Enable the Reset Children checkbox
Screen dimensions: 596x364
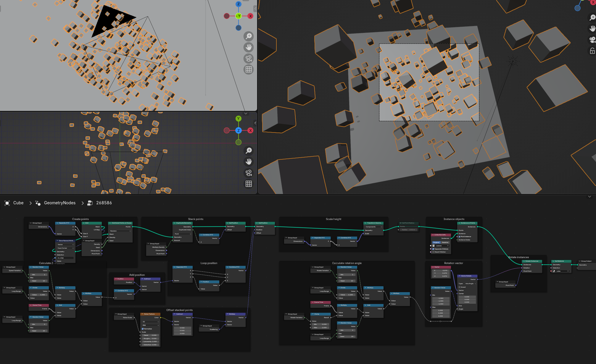pyautogui.click(x=433, y=252)
